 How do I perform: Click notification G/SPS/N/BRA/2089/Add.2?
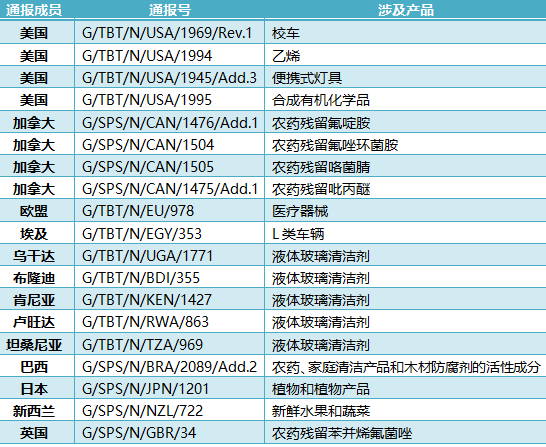coord(170,367)
